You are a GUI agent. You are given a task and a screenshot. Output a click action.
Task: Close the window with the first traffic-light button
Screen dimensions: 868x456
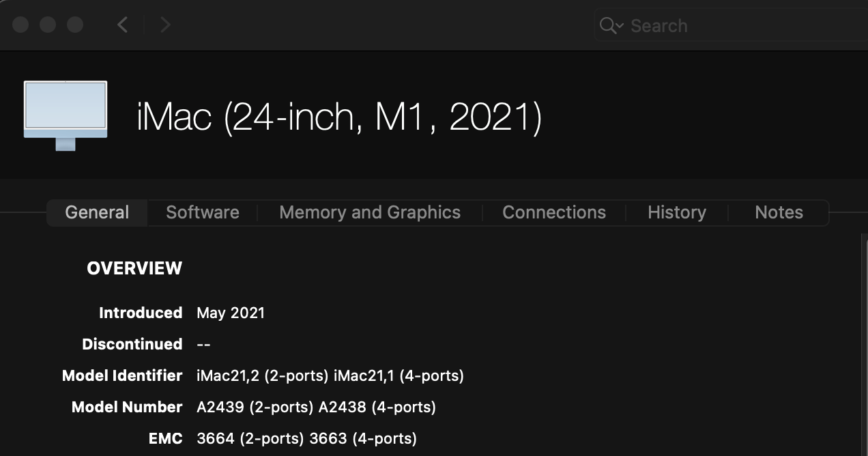coord(20,25)
